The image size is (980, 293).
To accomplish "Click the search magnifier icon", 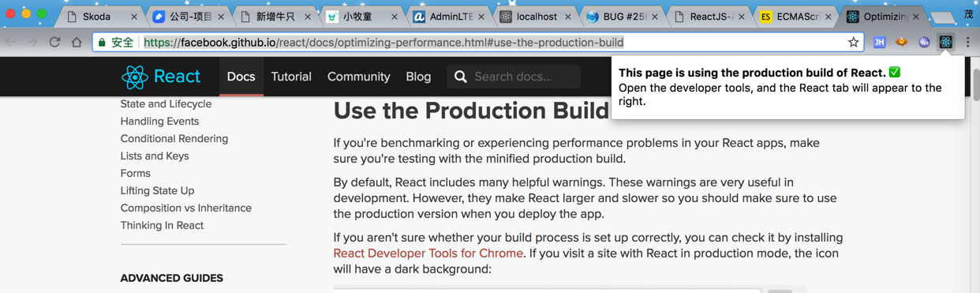I will click(461, 77).
